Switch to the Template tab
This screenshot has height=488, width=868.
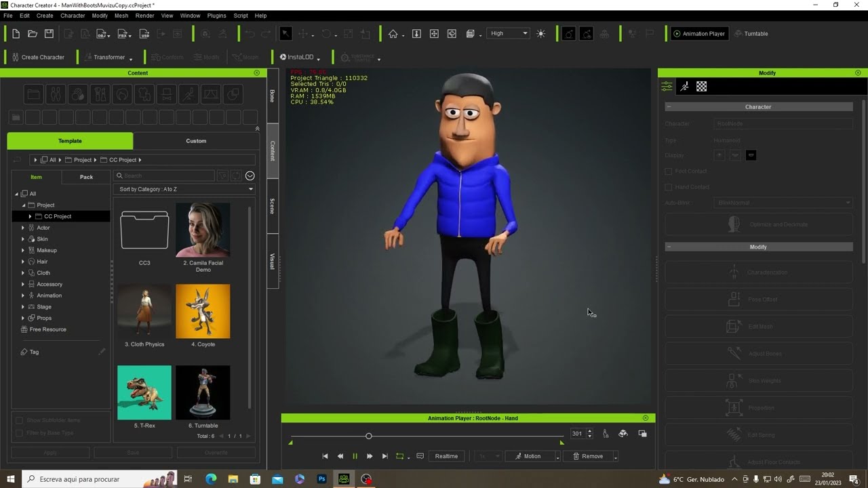tap(70, 141)
